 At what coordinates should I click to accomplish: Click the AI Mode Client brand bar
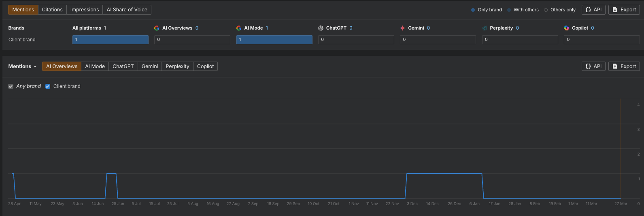pos(274,40)
